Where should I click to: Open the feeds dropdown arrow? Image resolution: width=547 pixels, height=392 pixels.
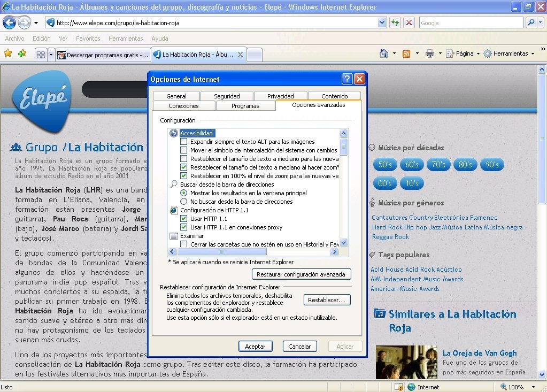click(x=417, y=53)
